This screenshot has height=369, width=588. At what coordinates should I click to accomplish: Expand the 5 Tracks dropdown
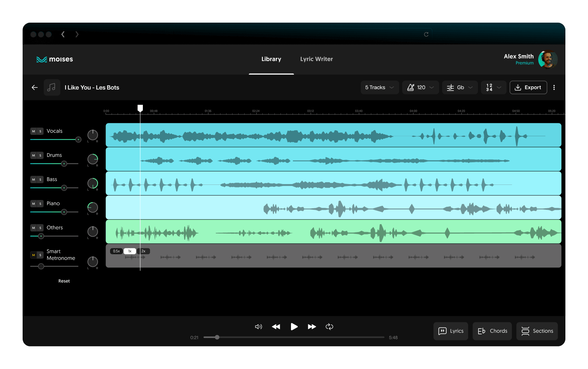coord(380,88)
